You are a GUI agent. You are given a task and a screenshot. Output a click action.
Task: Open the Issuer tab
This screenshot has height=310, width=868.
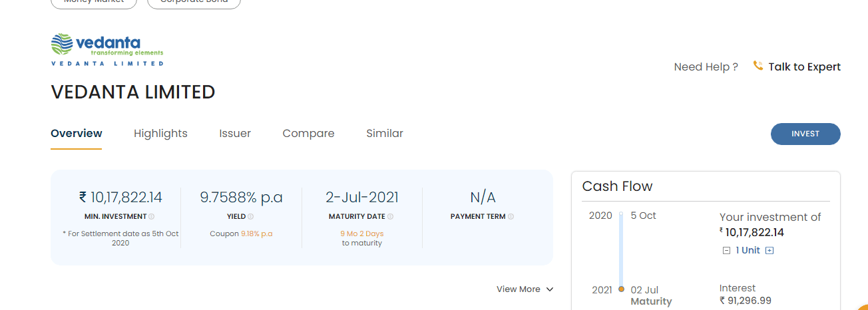(x=235, y=134)
